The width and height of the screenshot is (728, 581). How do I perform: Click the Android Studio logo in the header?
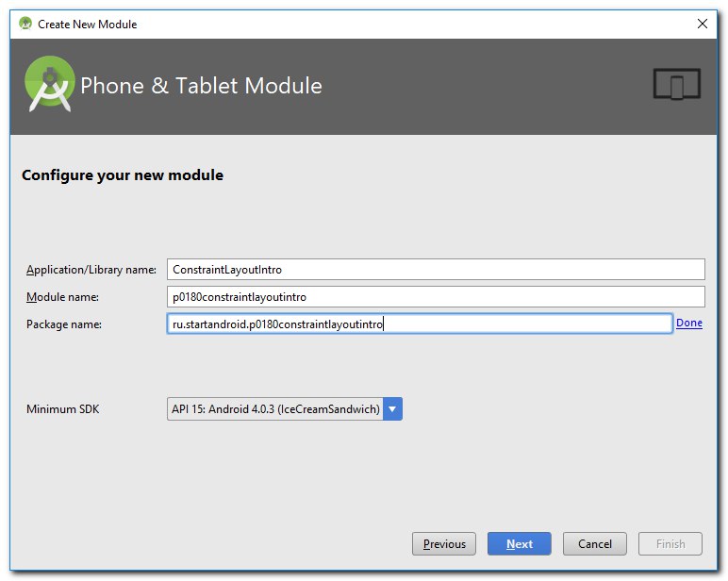tap(49, 84)
